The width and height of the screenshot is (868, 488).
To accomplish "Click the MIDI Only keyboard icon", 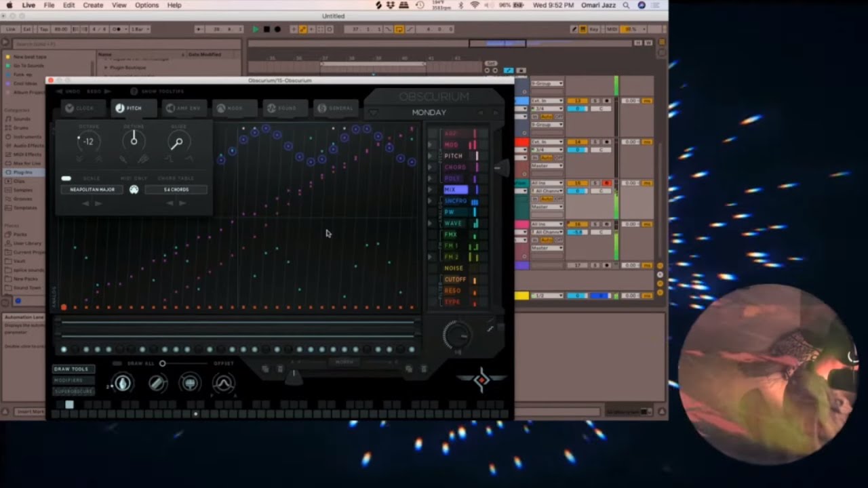I will [134, 190].
